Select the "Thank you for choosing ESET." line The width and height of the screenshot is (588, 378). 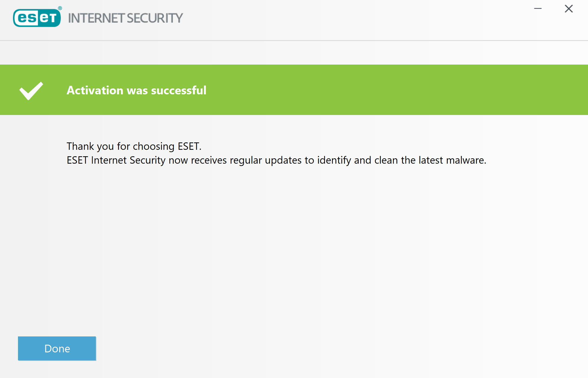click(x=134, y=146)
